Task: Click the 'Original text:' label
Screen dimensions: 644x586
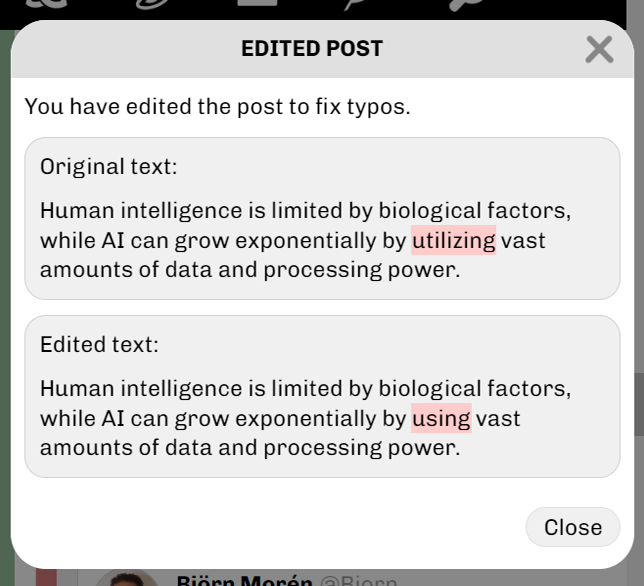Action: pyautogui.click(x=108, y=167)
